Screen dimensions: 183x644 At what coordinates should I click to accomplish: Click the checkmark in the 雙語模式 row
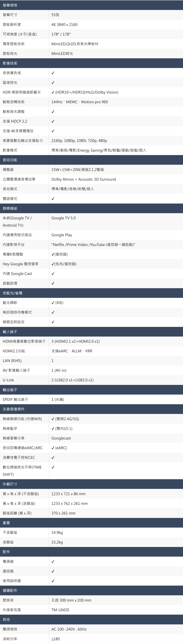(53, 199)
